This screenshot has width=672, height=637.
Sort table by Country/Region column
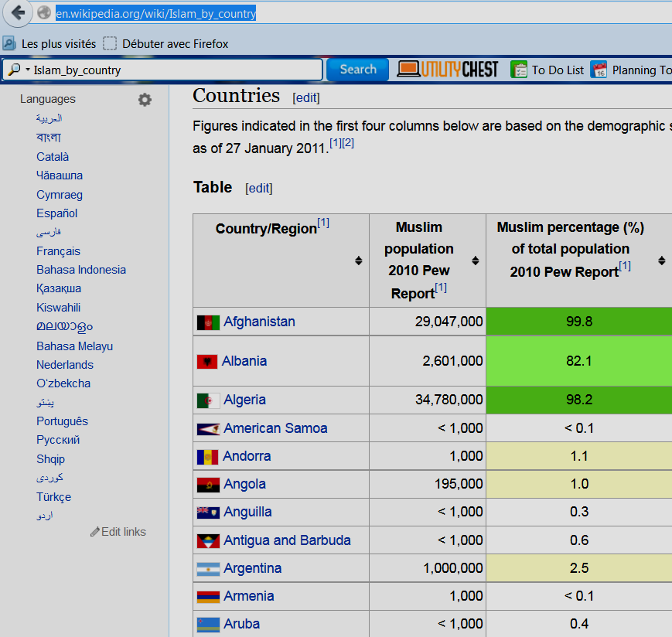(x=358, y=261)
